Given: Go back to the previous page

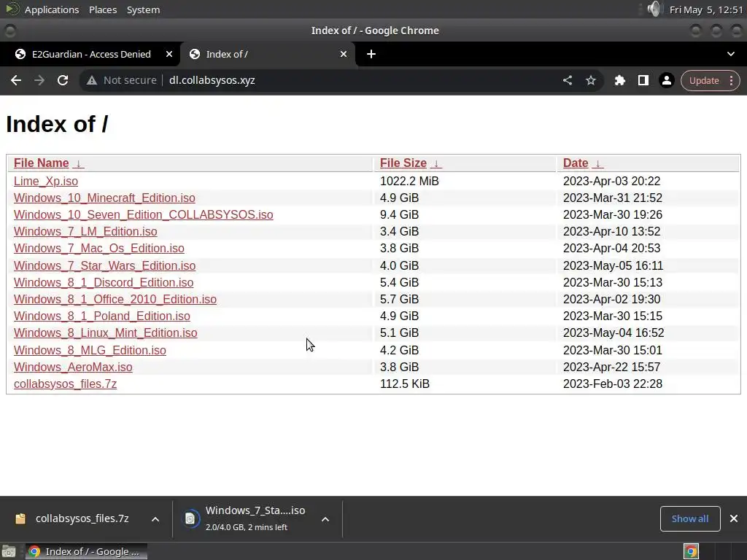Looking at the screenshot, I should pos(16,80).
